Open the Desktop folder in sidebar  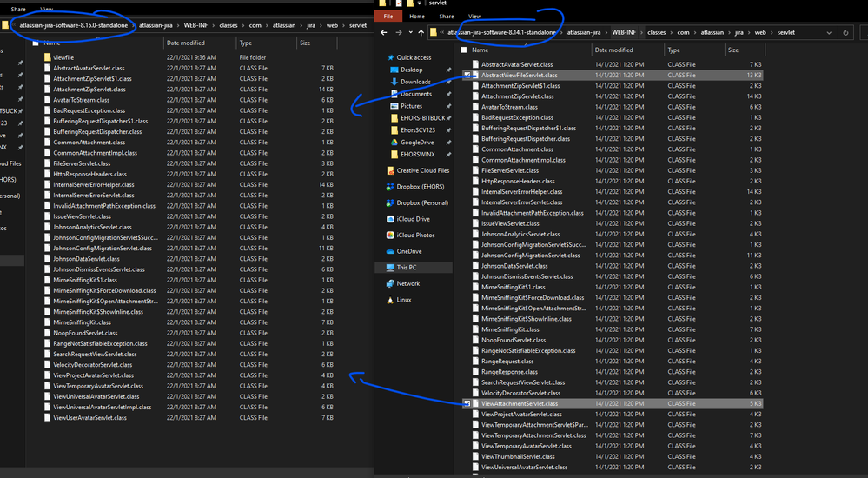(x=411, y=70)
